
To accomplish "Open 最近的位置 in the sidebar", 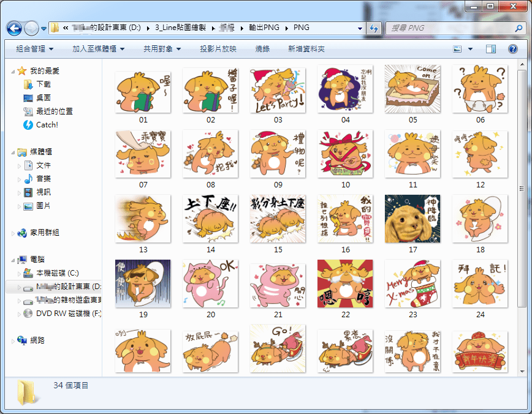I will [55, 111].
